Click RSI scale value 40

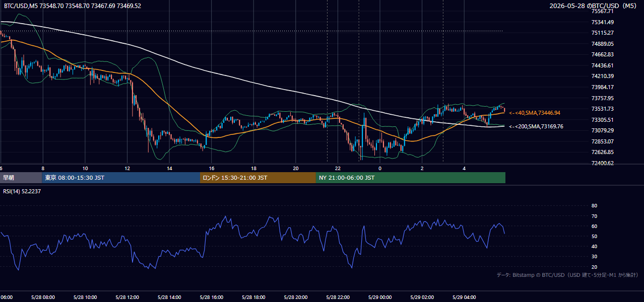click(x=594, y=247)
